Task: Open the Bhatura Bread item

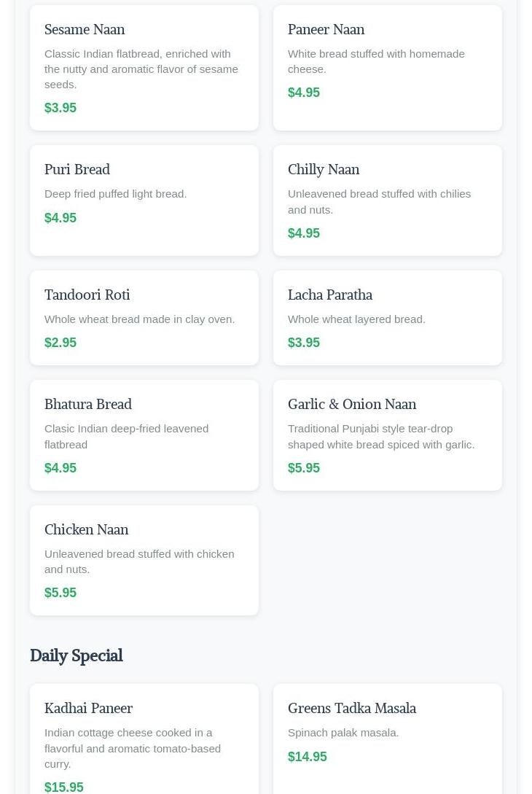Action: (88, 404)
